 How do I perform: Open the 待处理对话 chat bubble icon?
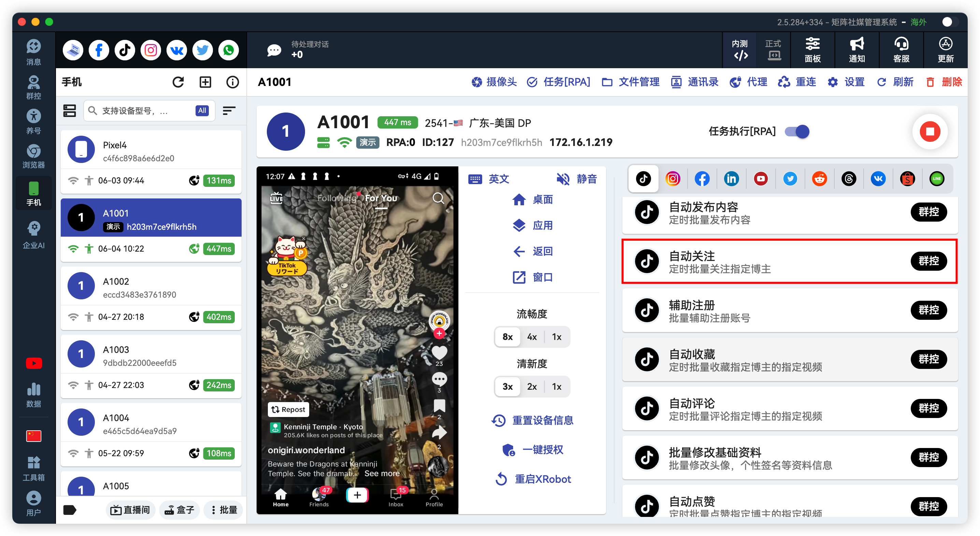pos(274,50)
